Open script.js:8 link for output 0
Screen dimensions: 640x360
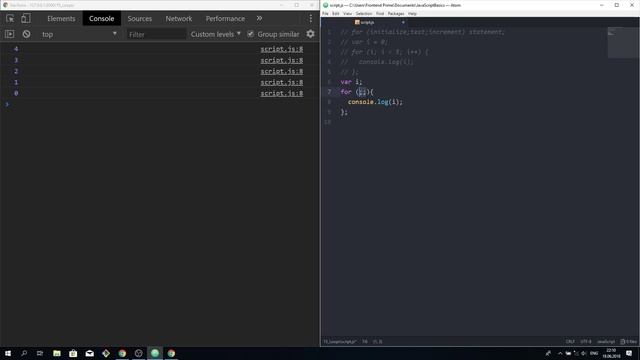tap(282, 93)
